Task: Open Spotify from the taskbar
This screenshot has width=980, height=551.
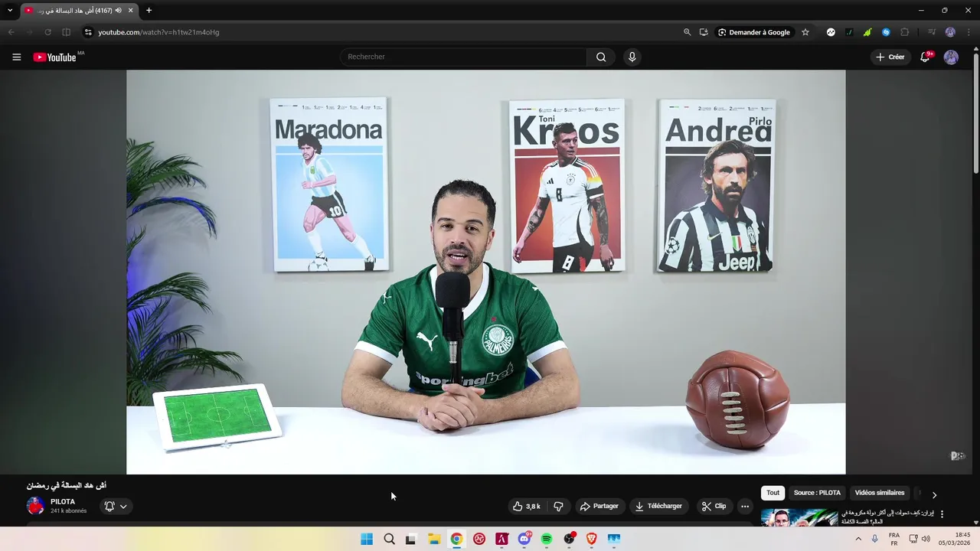Action: coord(547,539)
